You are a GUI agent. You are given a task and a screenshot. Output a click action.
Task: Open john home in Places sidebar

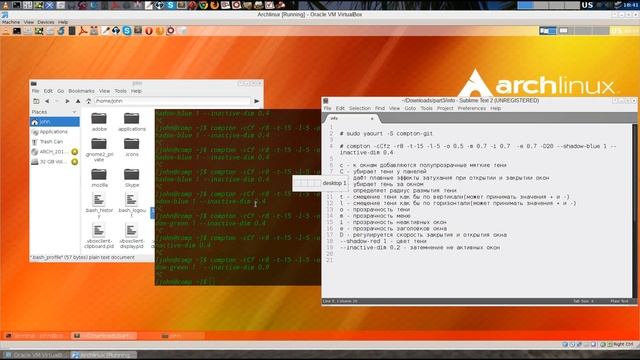54,122
